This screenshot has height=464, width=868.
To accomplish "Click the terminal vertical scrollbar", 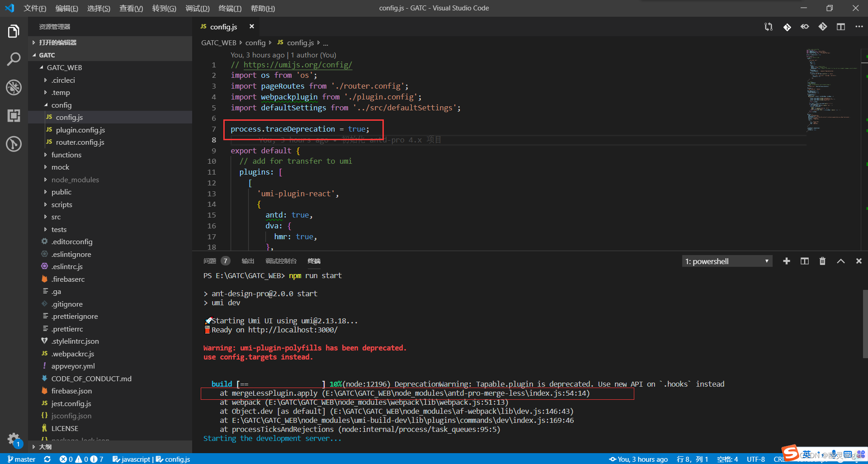I will 865,323.
